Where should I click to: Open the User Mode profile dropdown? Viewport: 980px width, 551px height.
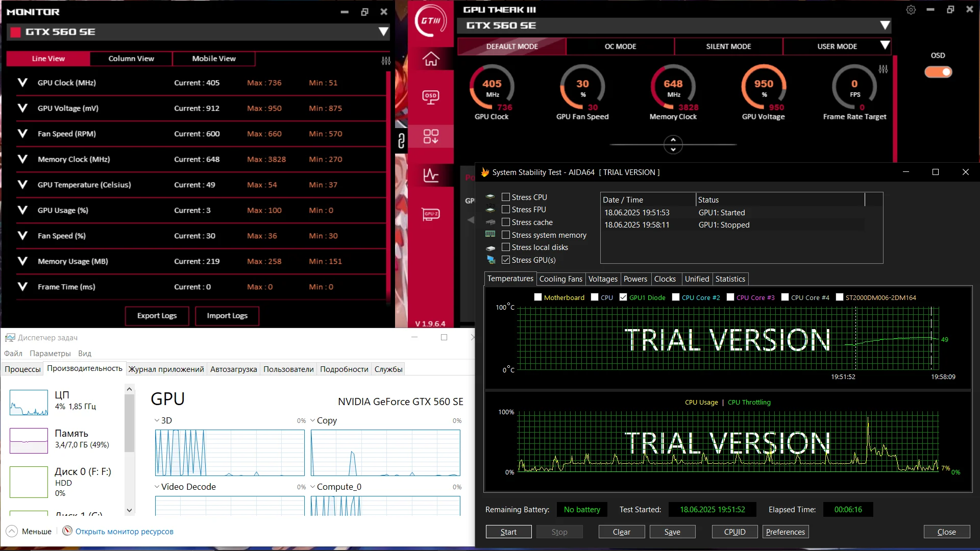coord(885,45)
